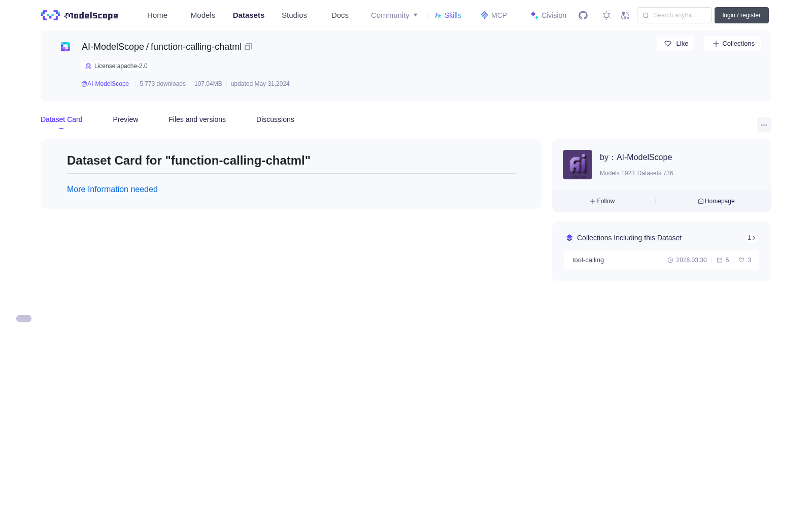Click the updated May 31,2024 text
This screenshot has height=508, width=812.
point(260,84)
